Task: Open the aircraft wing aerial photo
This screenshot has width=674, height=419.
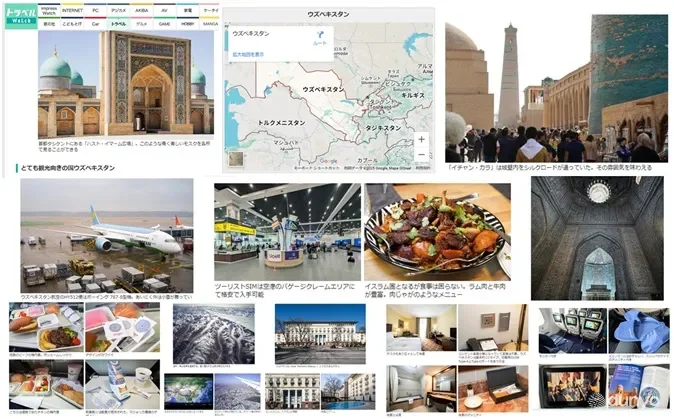Action: pos(238,391)
